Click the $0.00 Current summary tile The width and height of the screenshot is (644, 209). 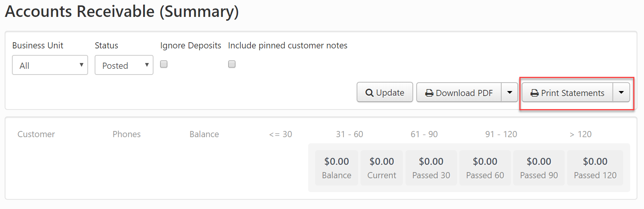(x=382, y=168)
